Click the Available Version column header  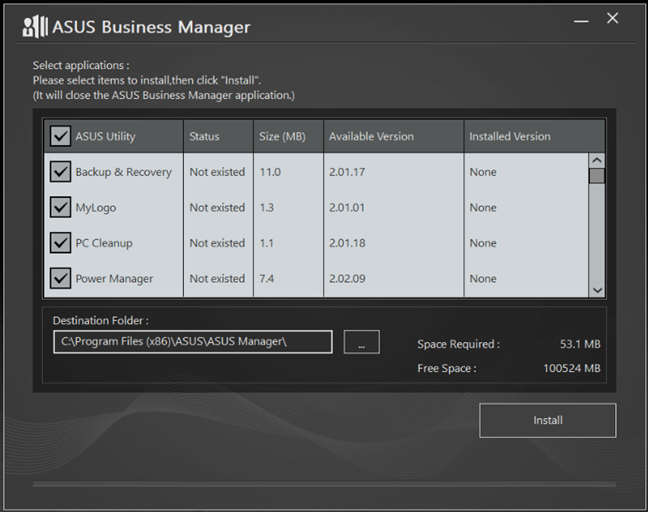tap(393, 136)
